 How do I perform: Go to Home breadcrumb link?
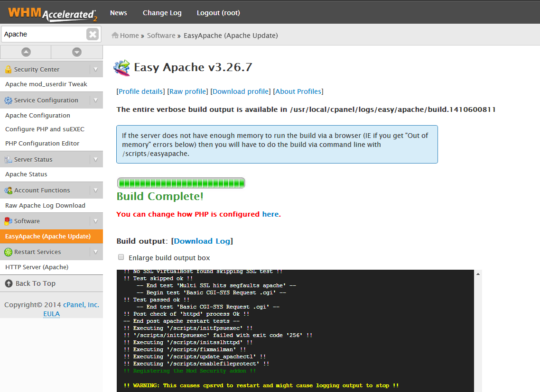[x=129, y=36]
